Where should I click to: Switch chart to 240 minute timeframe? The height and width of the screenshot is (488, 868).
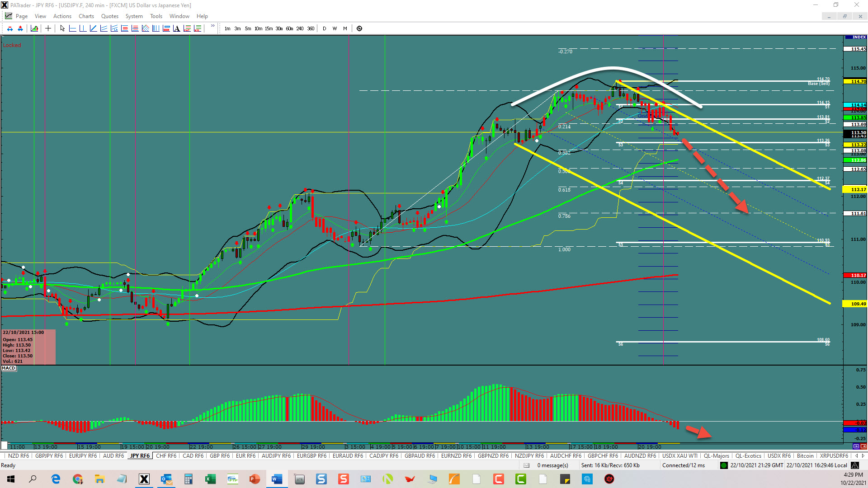300,28
